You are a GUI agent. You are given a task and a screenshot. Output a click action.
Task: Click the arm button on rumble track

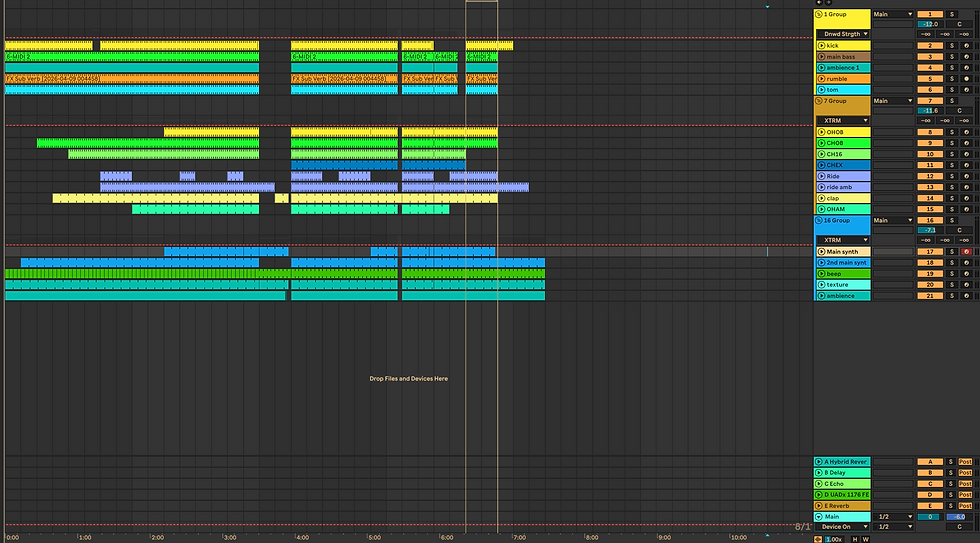point(966,79)
